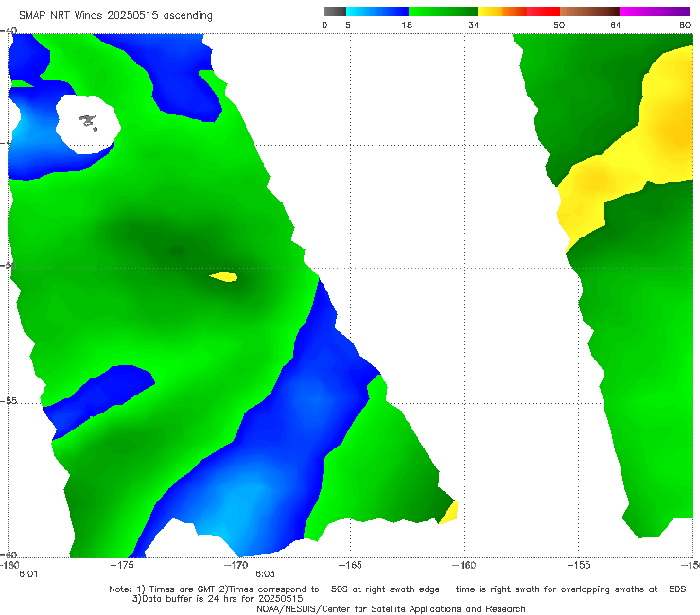Click the '34' label under the color bar
This screenshot has height=615, width=700.
pyautogui.click(x=474, y=25)
